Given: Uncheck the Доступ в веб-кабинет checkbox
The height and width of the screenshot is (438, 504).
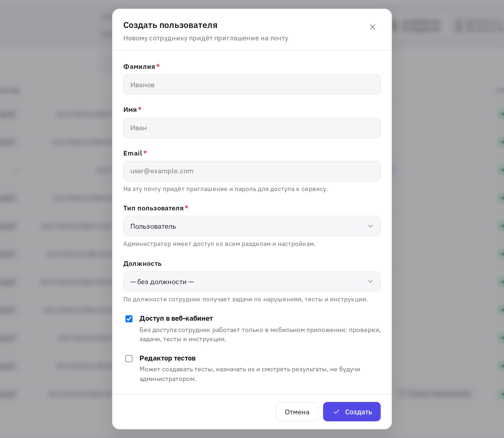Looking at the screenshot, I should 129,319.
